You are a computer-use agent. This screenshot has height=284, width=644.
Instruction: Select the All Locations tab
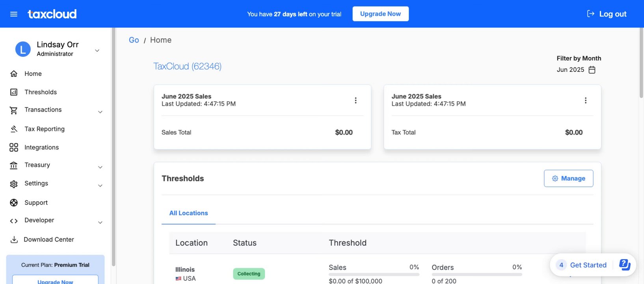click(x=188, y=213)
